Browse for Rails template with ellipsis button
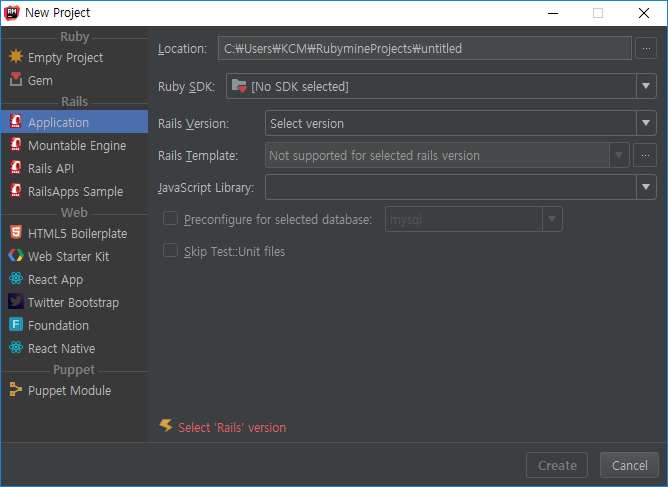Viewport: 668px width, 487px height. coord(645,155)
